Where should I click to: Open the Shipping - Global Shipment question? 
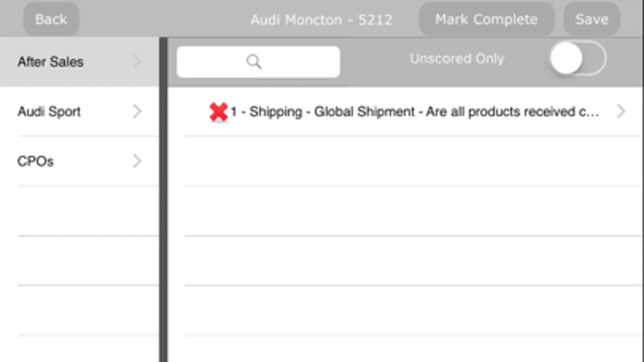click(x=415, y=112)
